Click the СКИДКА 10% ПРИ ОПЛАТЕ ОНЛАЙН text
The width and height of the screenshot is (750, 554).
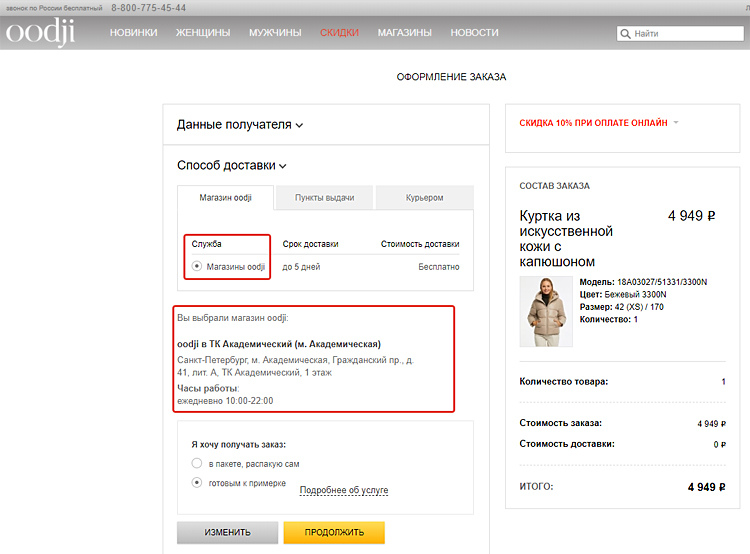point(593,123)
